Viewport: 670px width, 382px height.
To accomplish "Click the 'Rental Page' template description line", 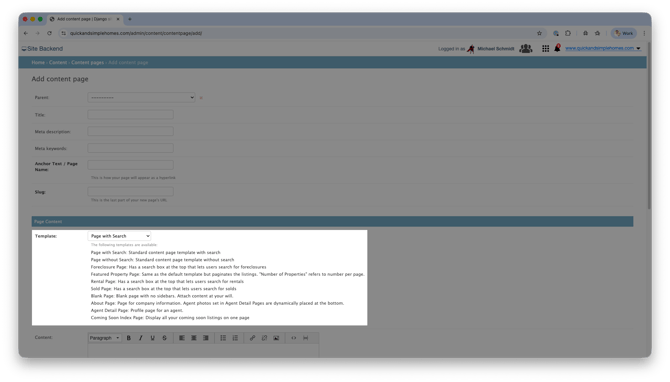I will pyautogui.click(x=167, y=282).
